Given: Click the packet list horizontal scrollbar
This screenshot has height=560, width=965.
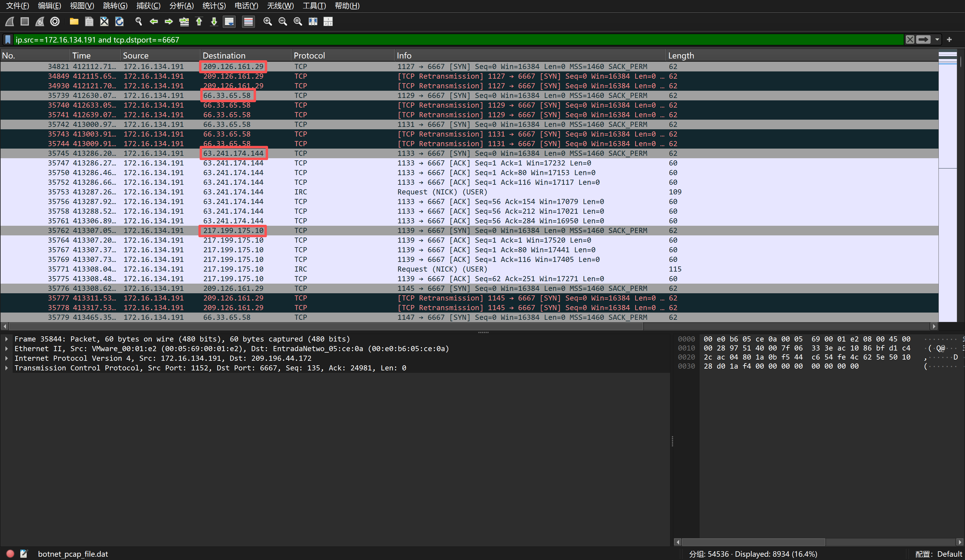Looking at the screenshot, I should click(x=325, y=326).
